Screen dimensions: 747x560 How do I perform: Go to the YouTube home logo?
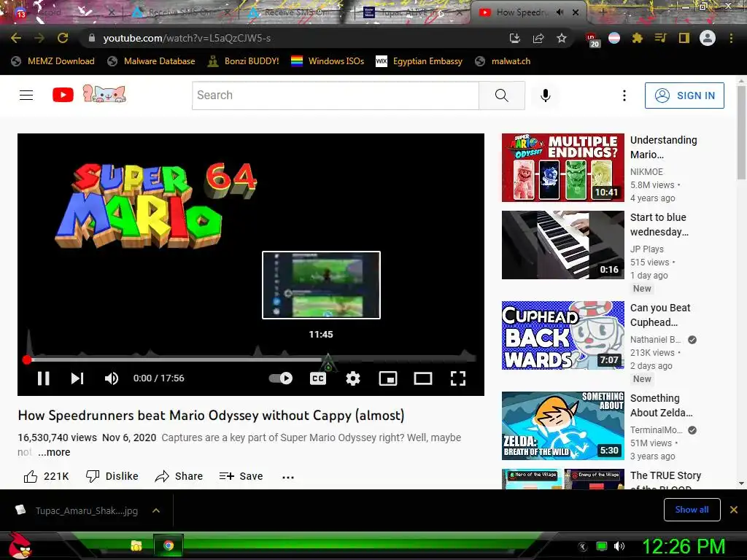click(x=90, y=95)
